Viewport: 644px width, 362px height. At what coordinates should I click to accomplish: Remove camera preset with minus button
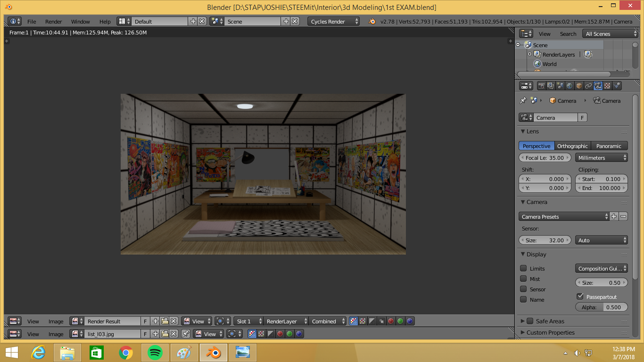(x=623, y=216)
